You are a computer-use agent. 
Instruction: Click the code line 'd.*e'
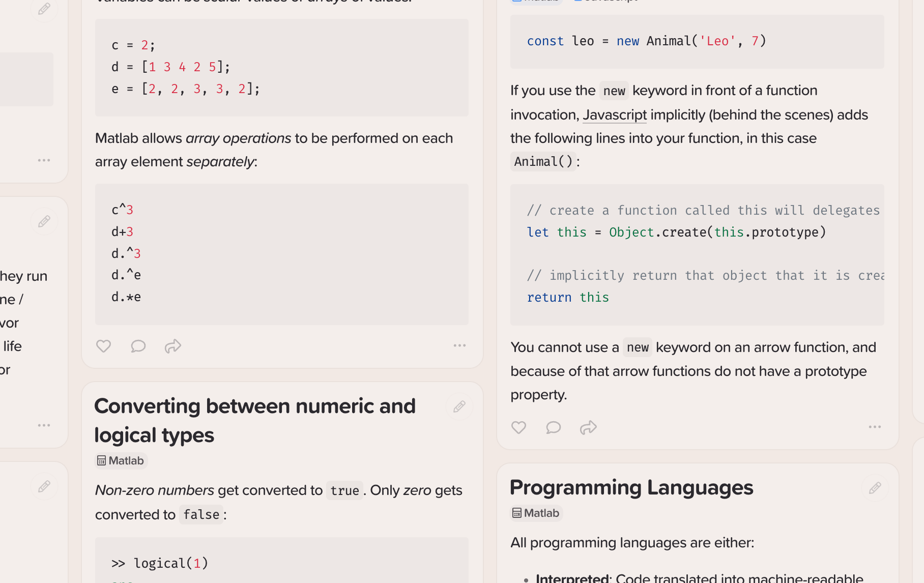(x=126, y=297)
